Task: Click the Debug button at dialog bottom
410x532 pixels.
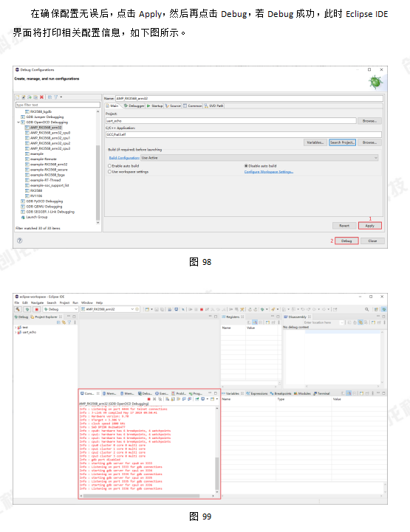Action: pyautogui.click(x=346, y=241)
